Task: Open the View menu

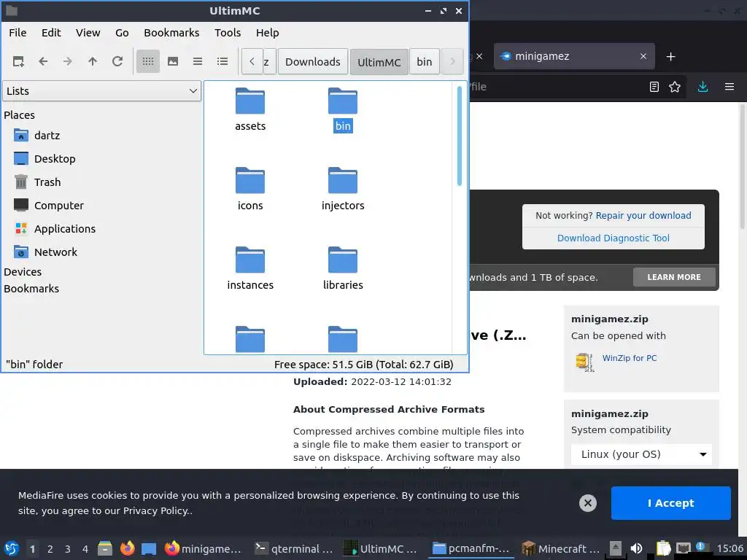Action: pos(88,33)
